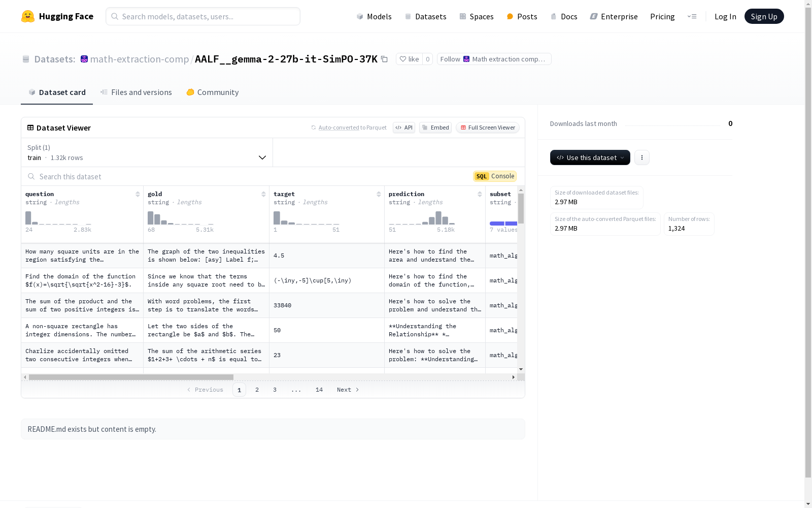Follow the Math extraction comp organization
The image size is (812, 508).
(x=494, y=59)
